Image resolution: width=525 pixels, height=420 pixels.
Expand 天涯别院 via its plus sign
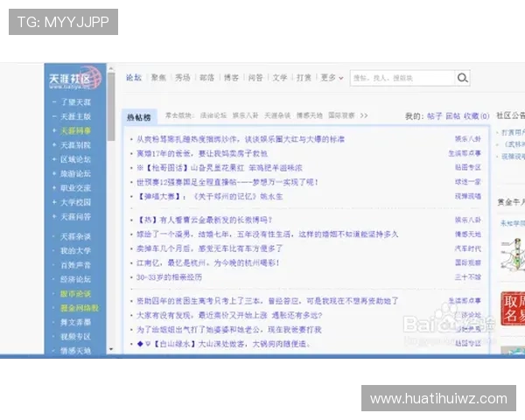point(54,144)
